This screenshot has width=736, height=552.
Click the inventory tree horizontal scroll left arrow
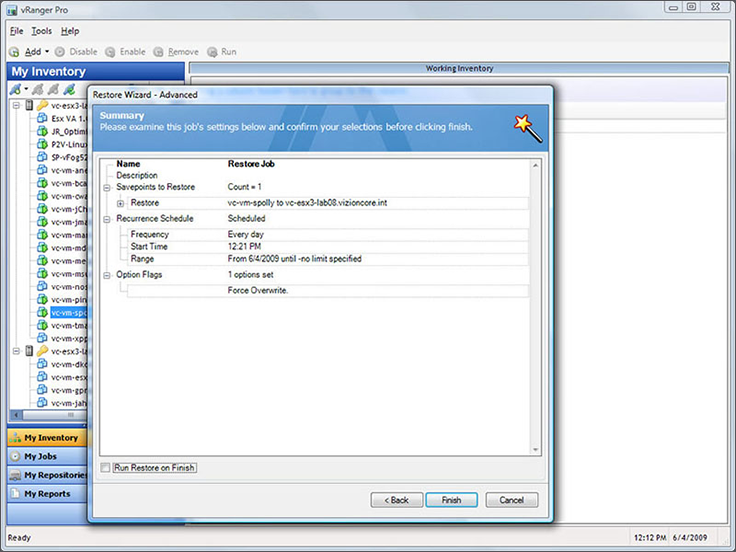(x=16, y=415)
